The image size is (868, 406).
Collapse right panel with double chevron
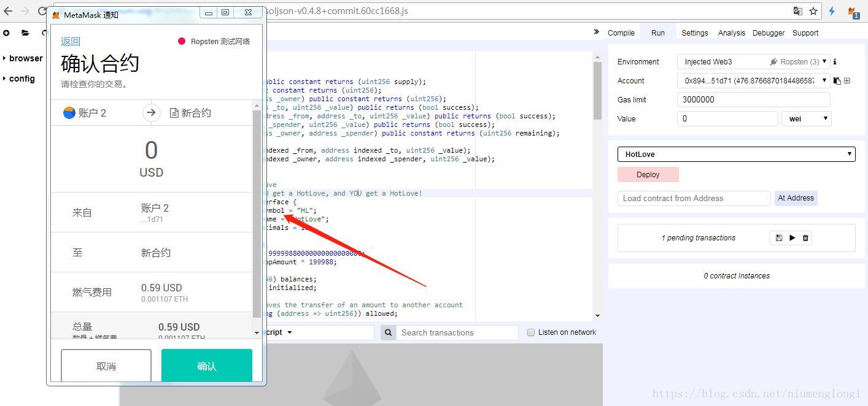[596, 32]
